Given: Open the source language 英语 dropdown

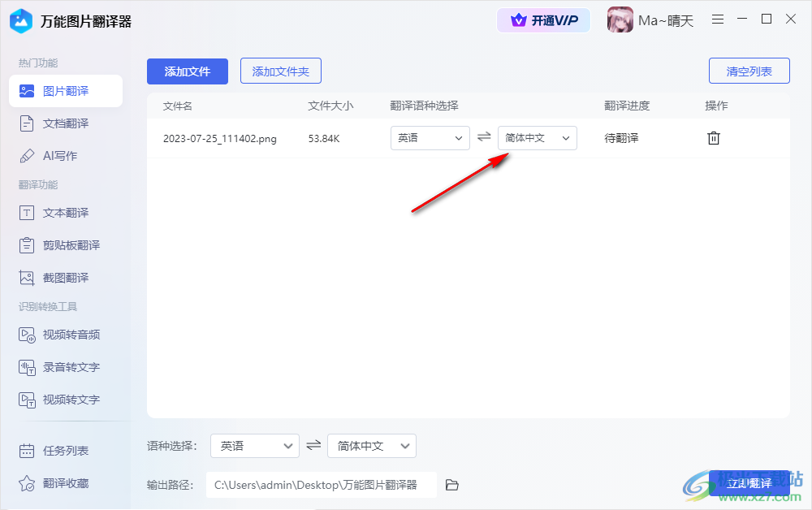Looking at the screenshot, I should (430, 138).
